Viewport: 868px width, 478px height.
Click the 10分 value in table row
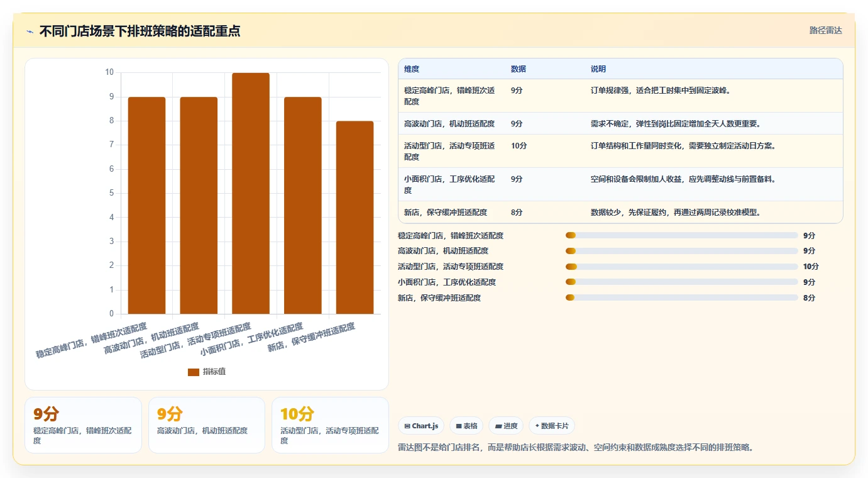click(519, 146)
